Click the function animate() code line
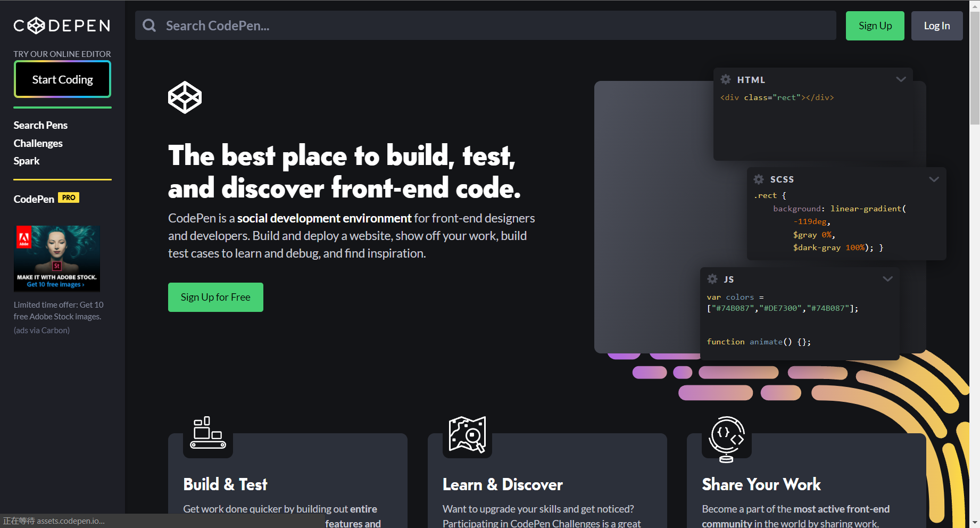This screenshot has width=980, height=528. click(759, 342)
